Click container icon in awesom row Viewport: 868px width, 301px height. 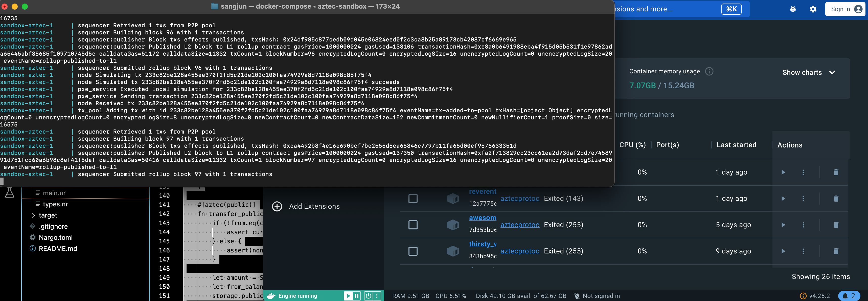click(453, 225)
